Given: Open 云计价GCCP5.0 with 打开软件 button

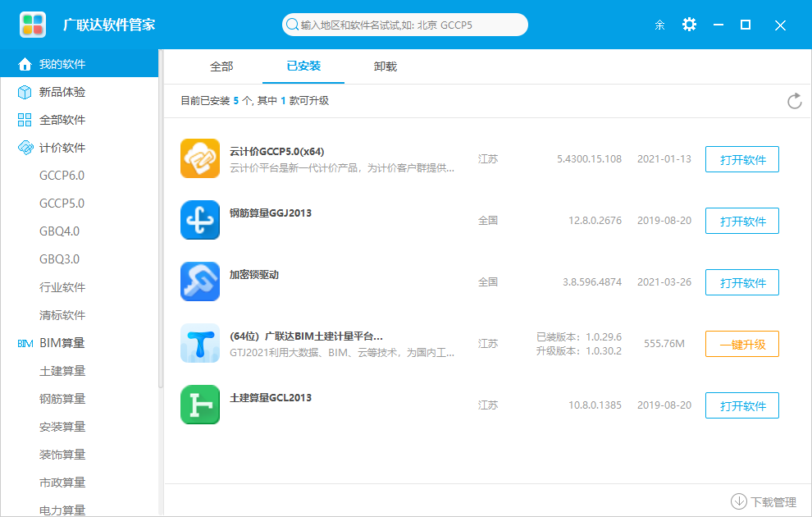Looking at the screenshot, I should tap(742, 159).
